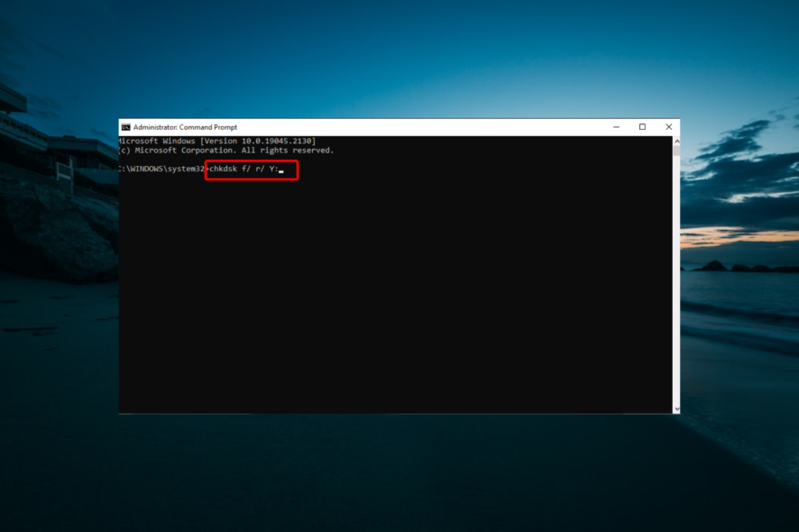Click the Microsoft Windows version line
Viewport: 799px width, 532px height.
coord(216,141)
